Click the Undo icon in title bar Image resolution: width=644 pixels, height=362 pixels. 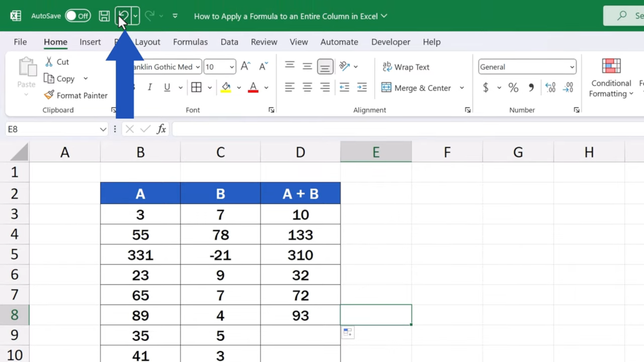point(123,16)
